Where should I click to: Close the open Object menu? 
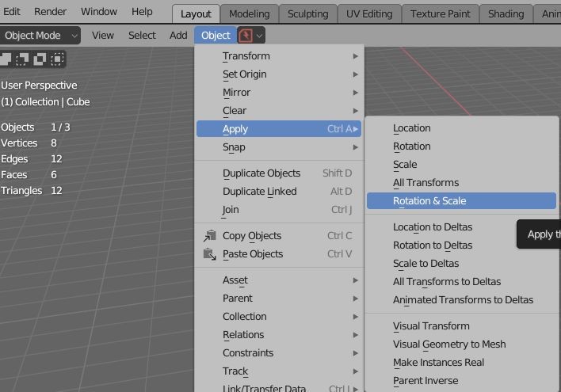coord(216,36)
